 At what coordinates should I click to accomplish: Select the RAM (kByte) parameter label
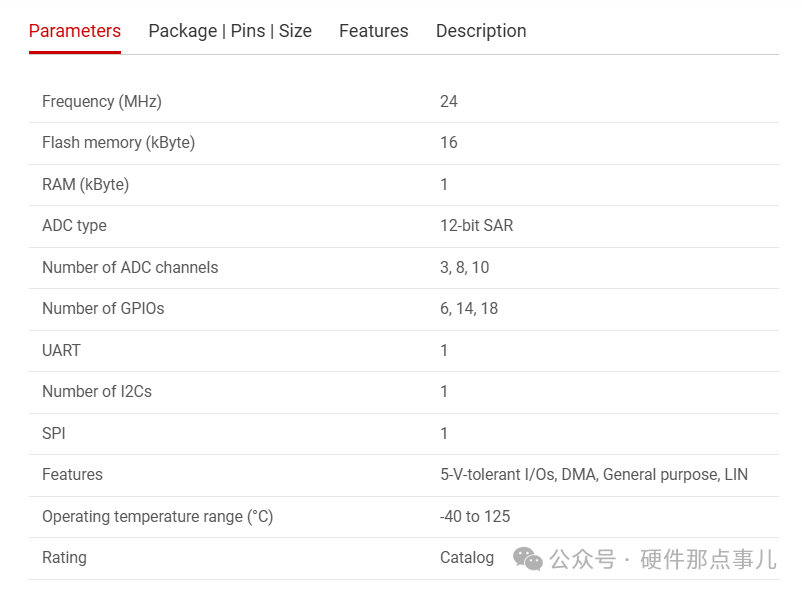[85, 184]
